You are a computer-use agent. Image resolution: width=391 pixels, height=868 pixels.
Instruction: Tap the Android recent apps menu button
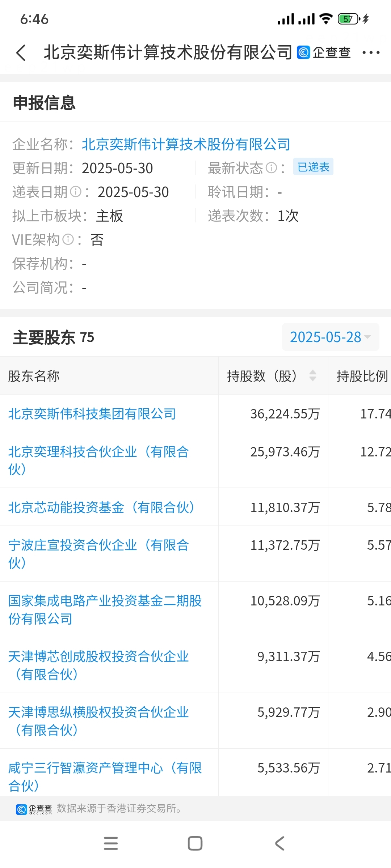click(111, 843)
